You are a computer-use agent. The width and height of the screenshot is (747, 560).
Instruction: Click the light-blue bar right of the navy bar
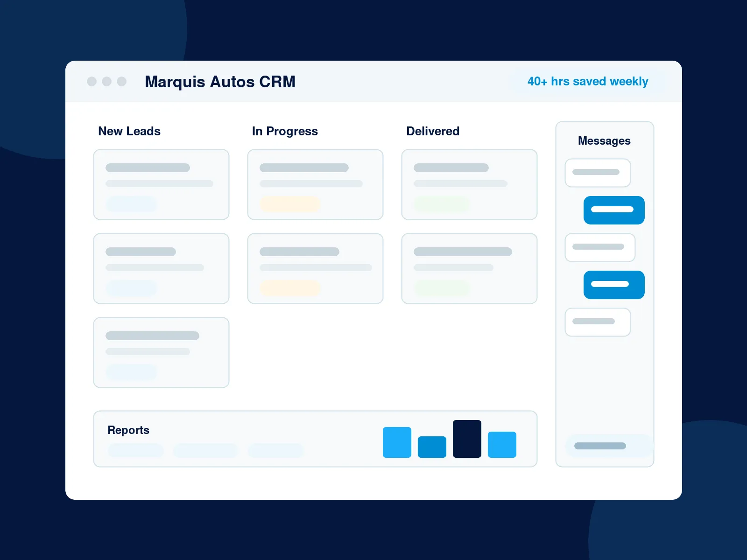[x=502, y=445]
